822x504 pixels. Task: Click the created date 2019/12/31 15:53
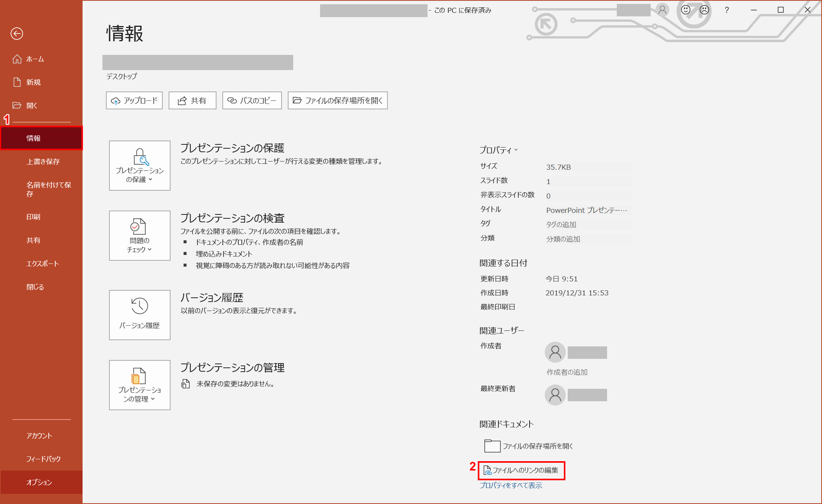(577, 293)
